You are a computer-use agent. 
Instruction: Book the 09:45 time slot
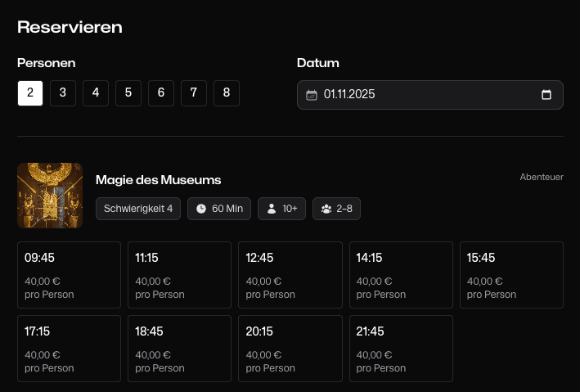click(69, 275)
